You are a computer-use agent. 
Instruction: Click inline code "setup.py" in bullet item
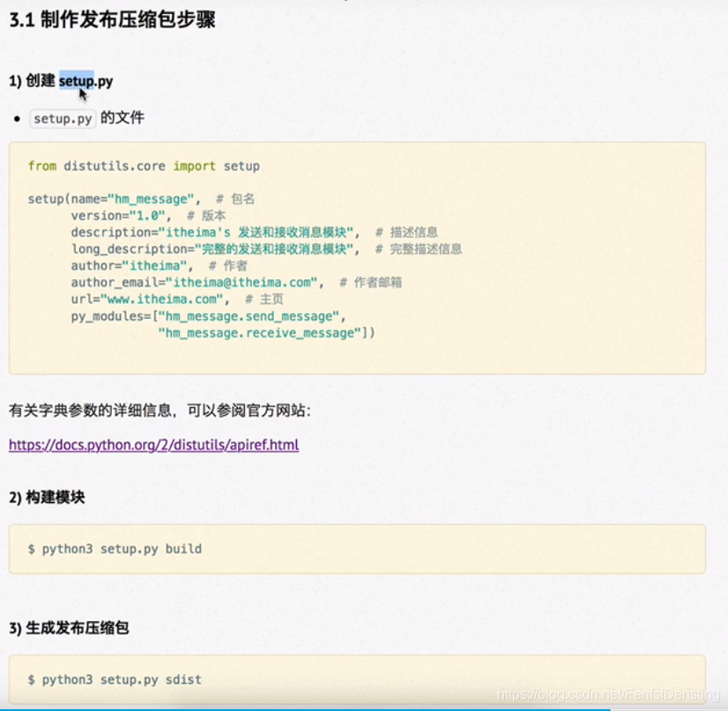click(63, 119)
